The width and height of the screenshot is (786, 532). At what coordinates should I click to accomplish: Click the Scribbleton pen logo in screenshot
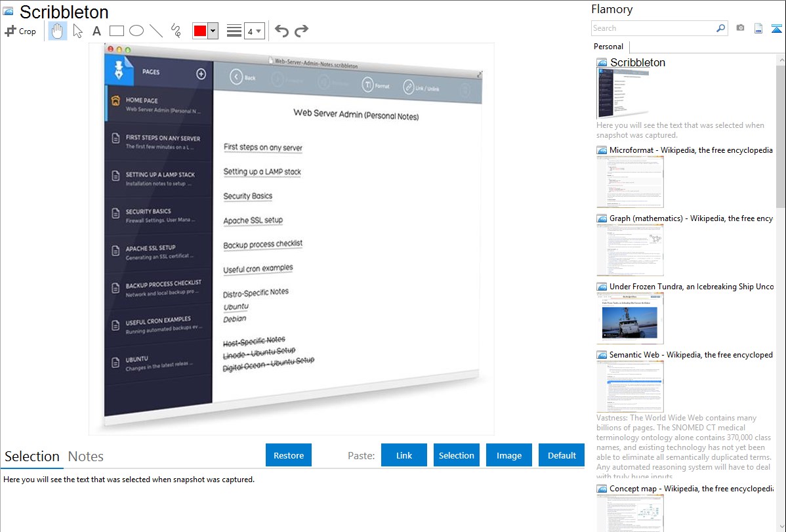[x=119, y=70]
